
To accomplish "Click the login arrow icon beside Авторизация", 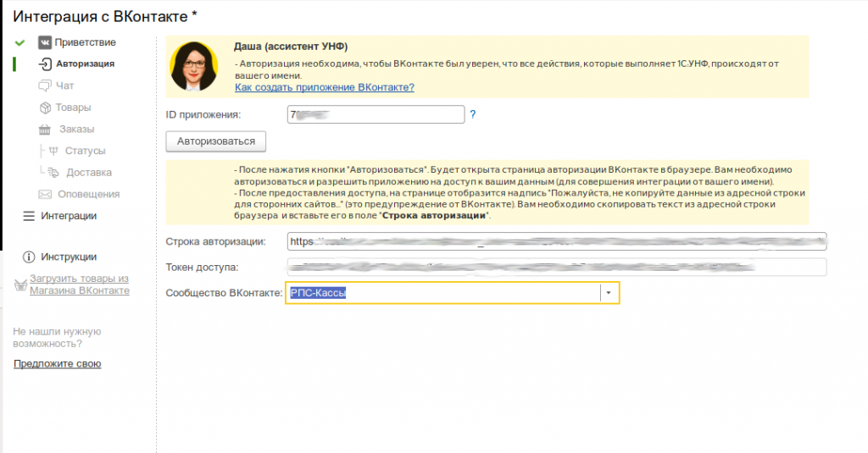I will point(45,64).
